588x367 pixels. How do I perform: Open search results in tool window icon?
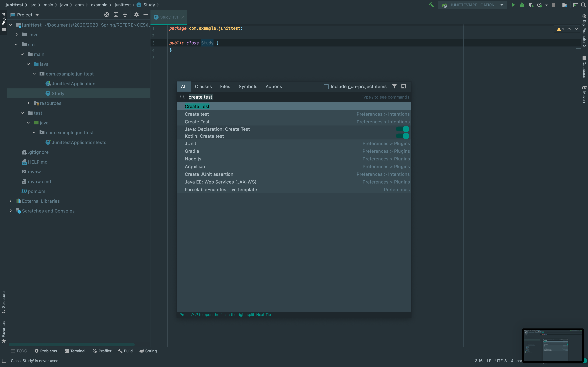click(403, 86)
